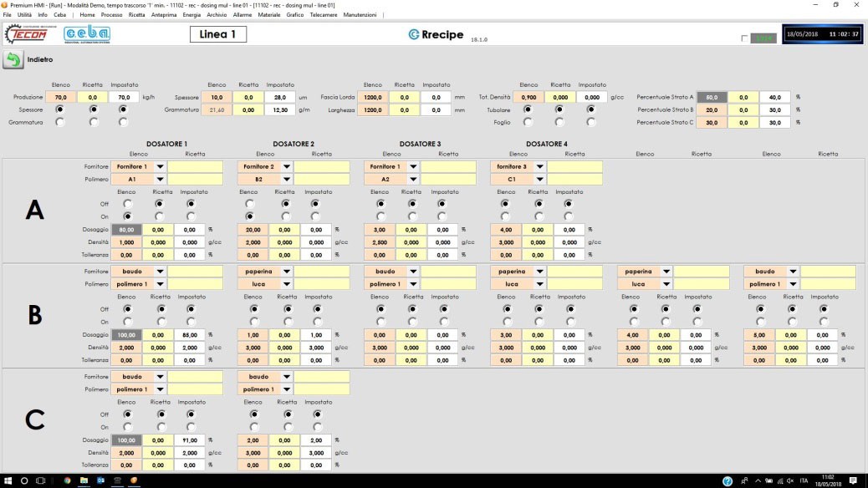
Task: Click the green Indietro back arrow icon
Action: pos(13,59)
